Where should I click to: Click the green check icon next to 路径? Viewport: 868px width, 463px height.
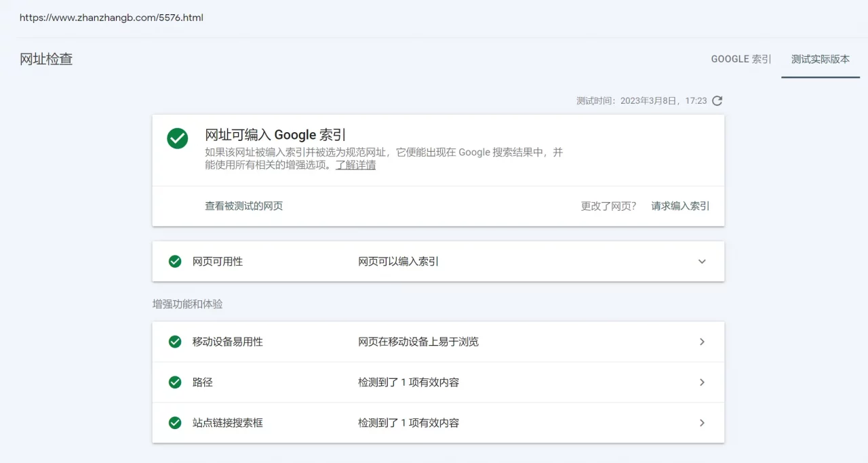click(x=175, y=382)
